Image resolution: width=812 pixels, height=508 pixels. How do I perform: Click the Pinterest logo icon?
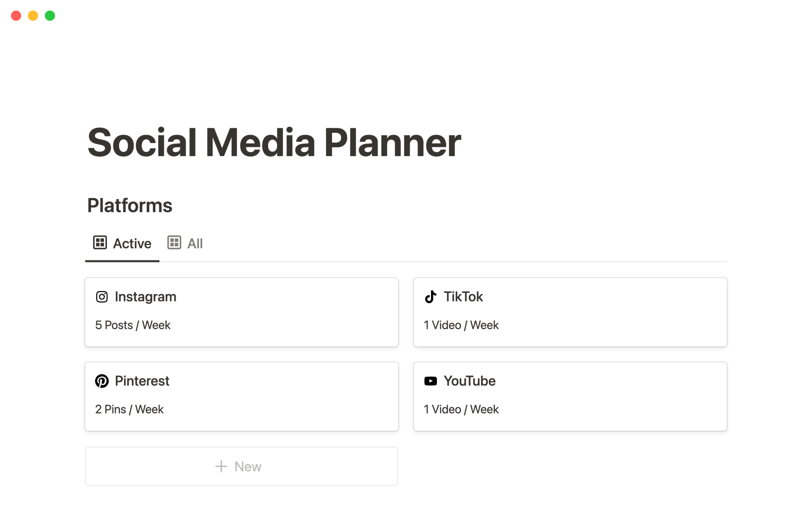pyautogui.click(x=101, y=381)
